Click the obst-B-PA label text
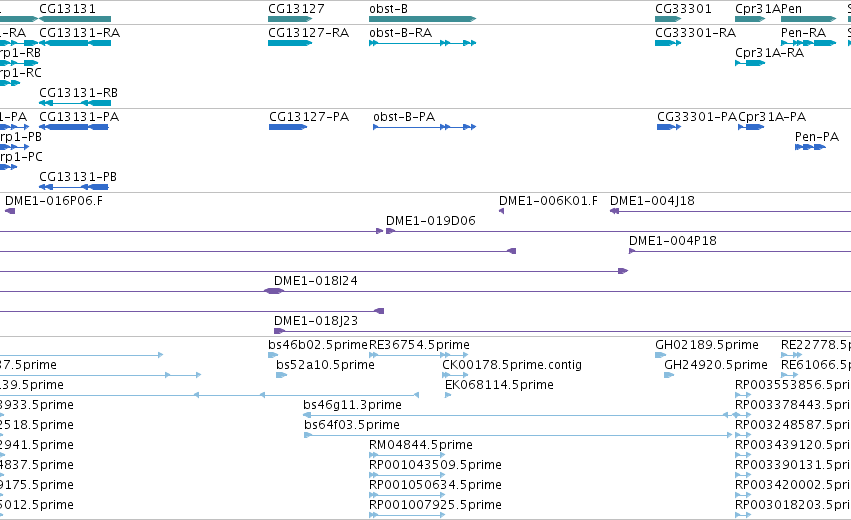 (x=404, y=117)
